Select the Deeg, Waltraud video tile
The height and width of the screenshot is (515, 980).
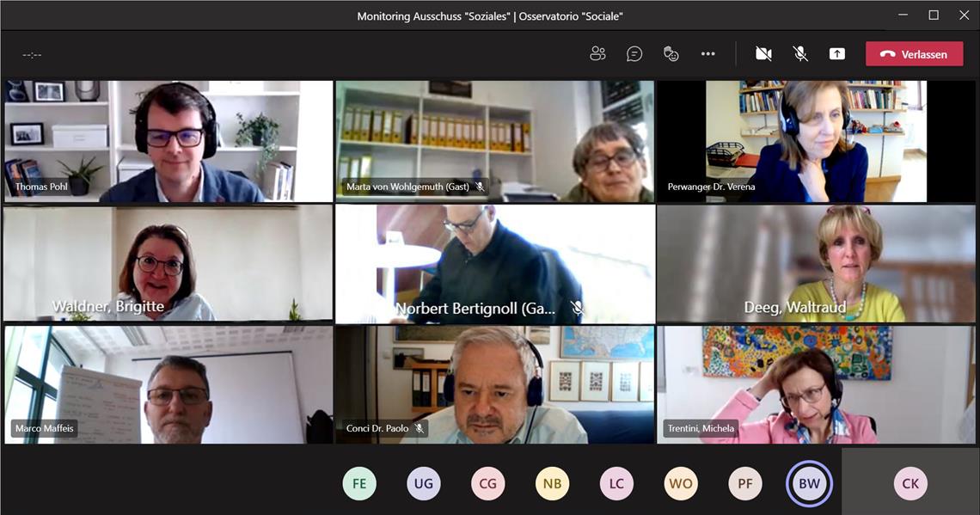816,263
